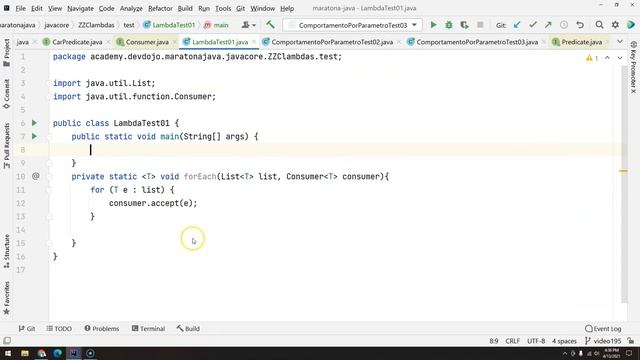Open run configuration dropdown ComportamentoPorParametroTest03
This screenshot has height=360, width=640.
point(353,25)
